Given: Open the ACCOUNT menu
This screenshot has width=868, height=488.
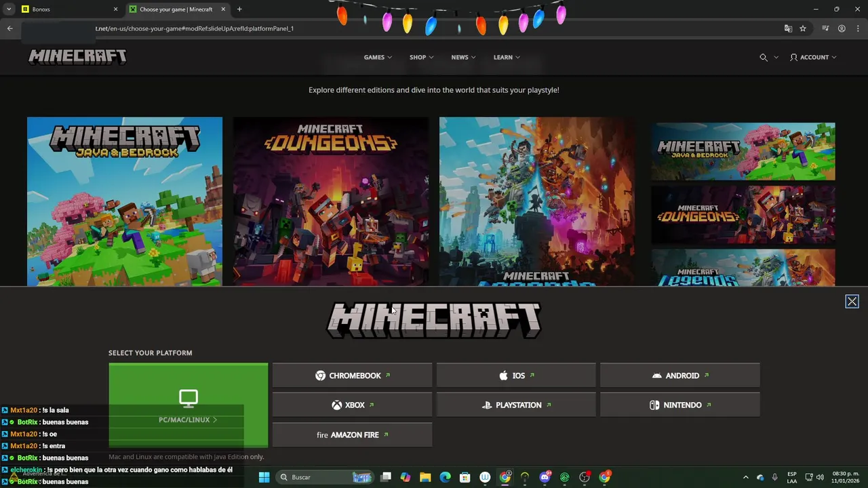Looking at the screenshot, I should [813, 58].
